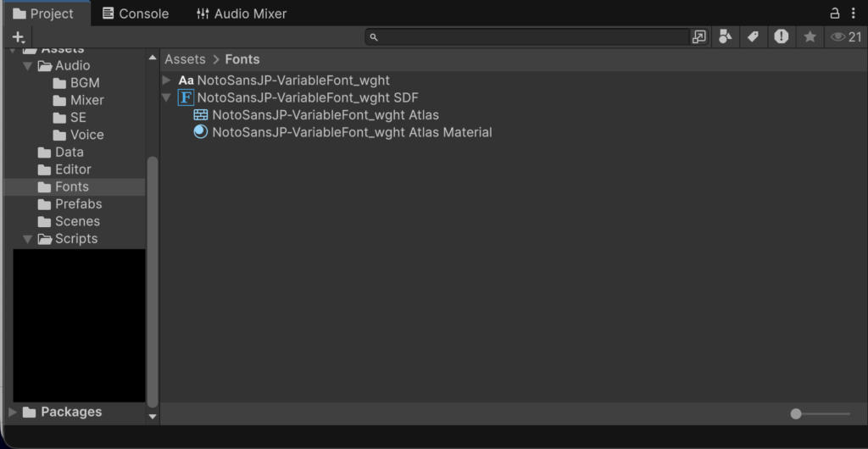Screen dimensions: 868x449
Task: Collapse the NotoSansJP-VariableFont_wght SDF asset
Action: coord(166,98)
